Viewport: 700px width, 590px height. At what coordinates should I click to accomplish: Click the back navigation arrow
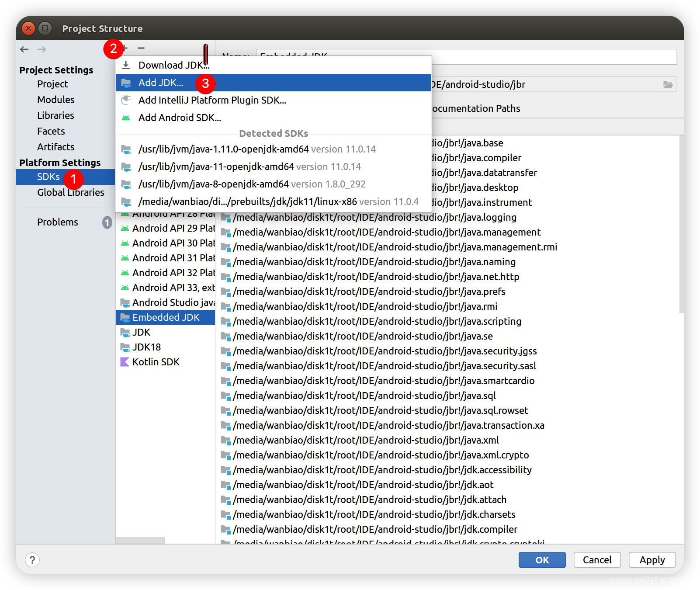24,49
